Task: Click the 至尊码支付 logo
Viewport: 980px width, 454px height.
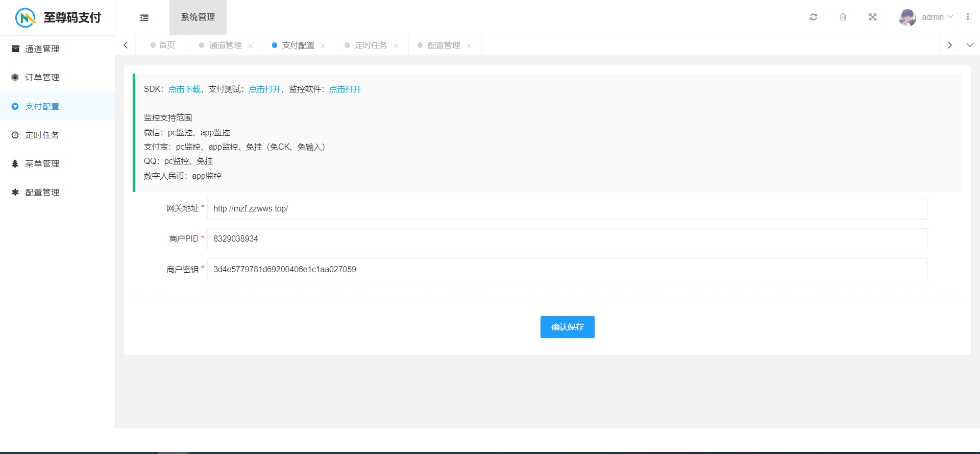Action: pyautogui.click(x=57, y=17)
